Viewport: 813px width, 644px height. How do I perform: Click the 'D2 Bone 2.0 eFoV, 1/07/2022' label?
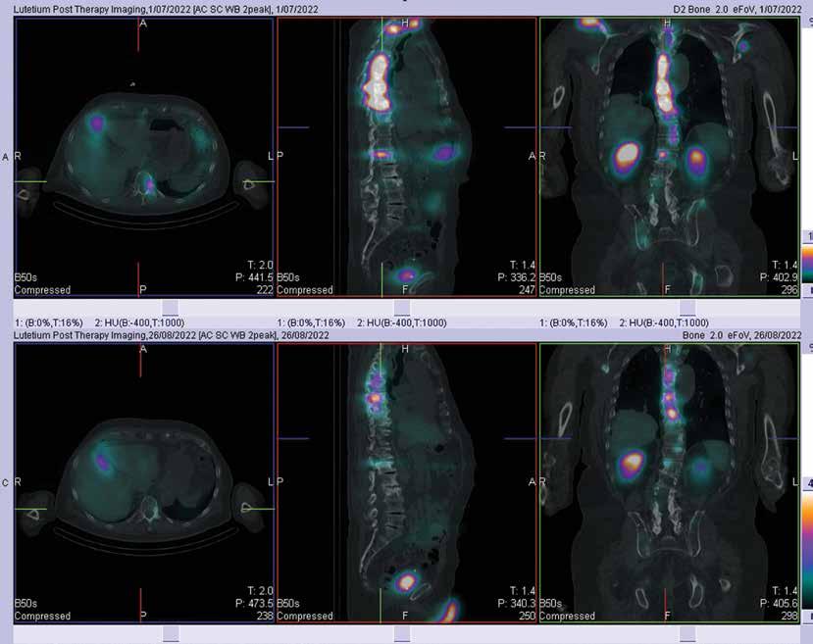pos(737,10)
